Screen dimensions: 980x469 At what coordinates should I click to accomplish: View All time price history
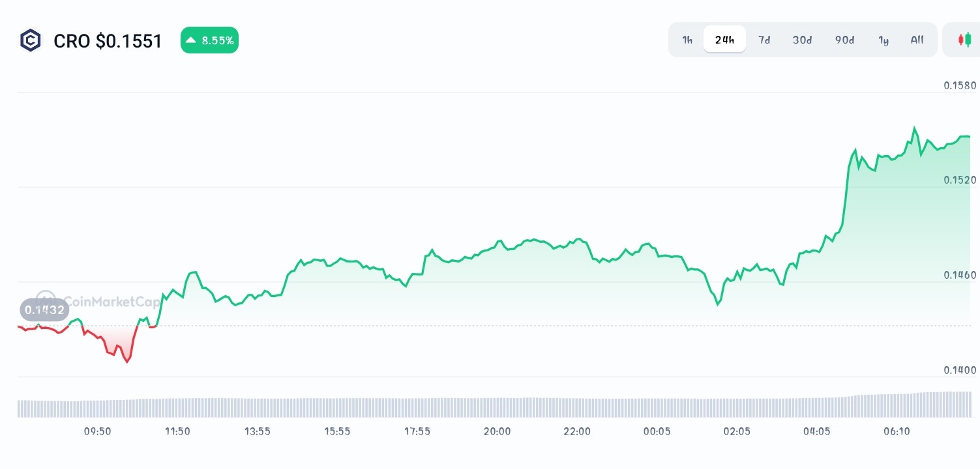point(917,40)
